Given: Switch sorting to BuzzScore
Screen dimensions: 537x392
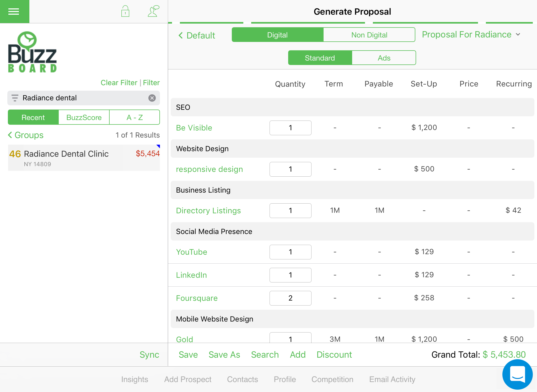Looking at the screenshot, I should point(84,117).
